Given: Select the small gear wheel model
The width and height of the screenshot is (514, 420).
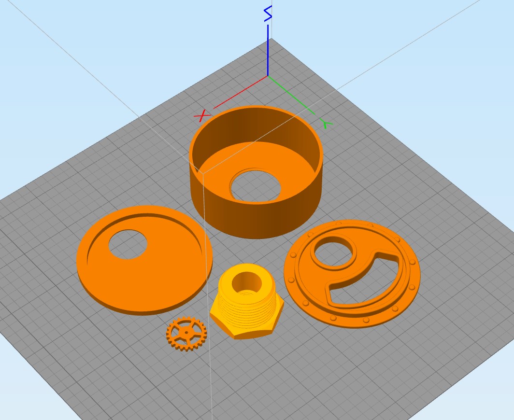Looking at the screenshot, I should coord(186,334).
